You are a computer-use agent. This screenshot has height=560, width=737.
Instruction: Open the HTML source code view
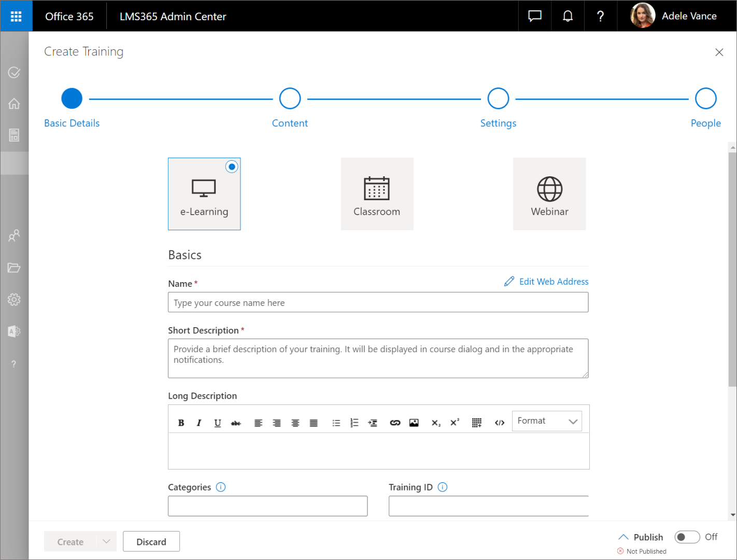pyautogui.click(x=499, y=423)
